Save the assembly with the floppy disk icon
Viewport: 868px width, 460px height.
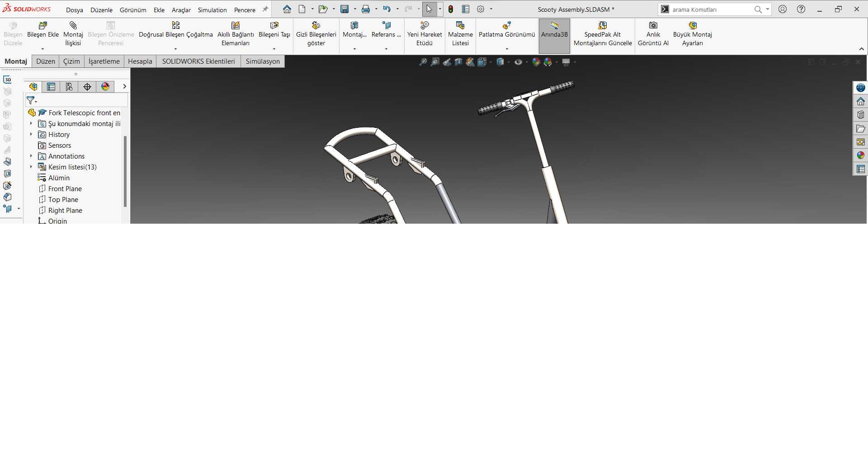344,9
